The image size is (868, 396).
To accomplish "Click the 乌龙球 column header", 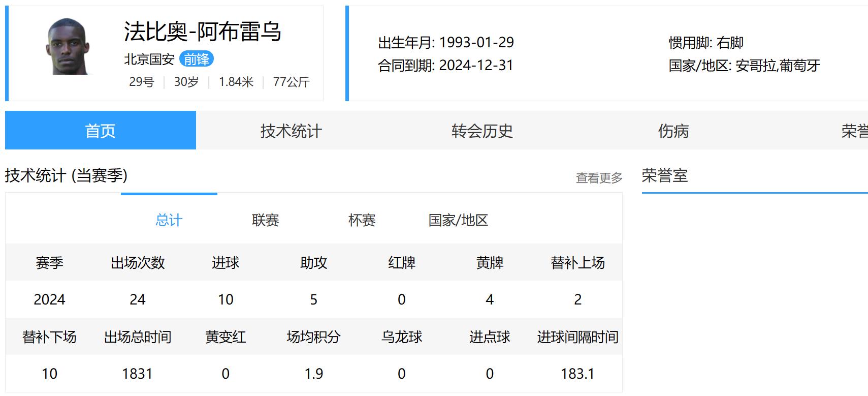I will (402, 337).
